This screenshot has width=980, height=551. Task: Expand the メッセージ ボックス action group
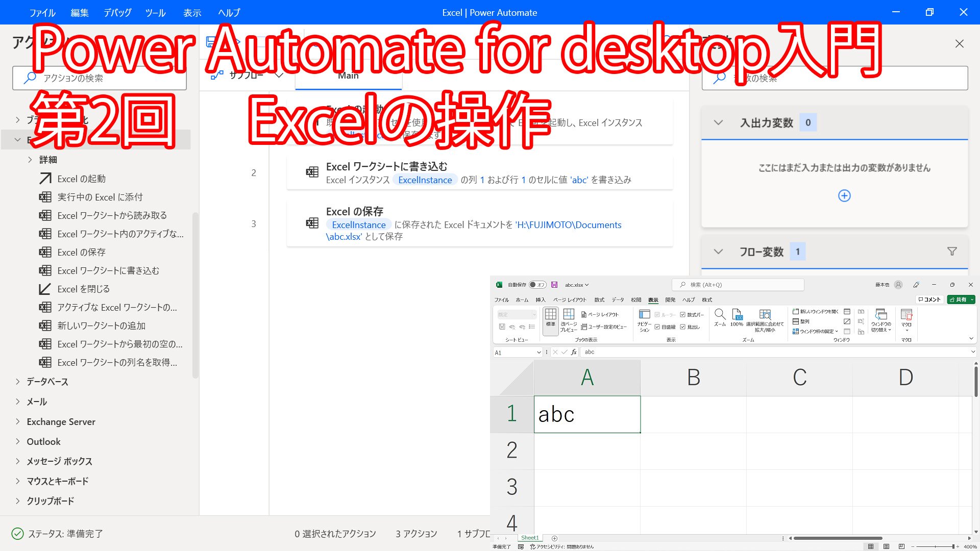(x=18, y=461)
